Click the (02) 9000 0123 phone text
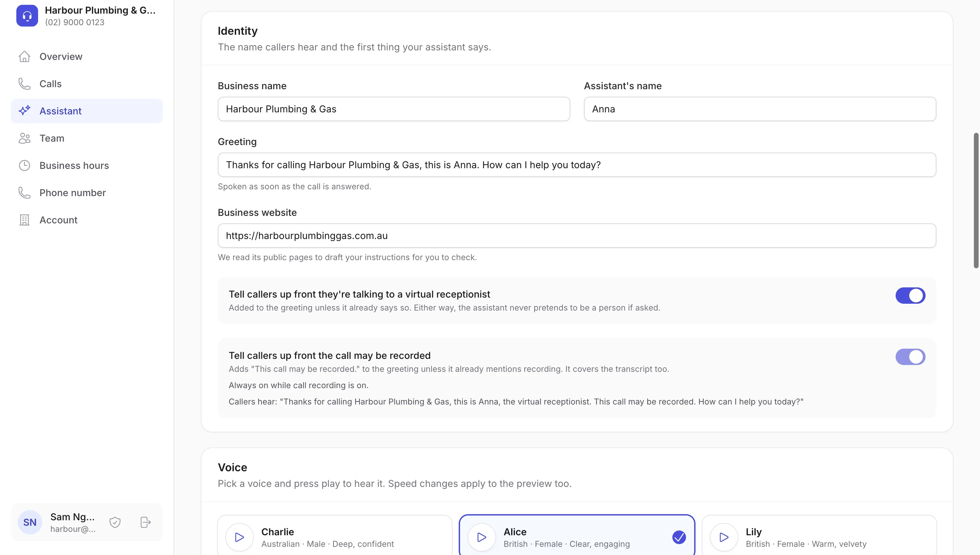This screenshot has height=555, width=980. [x=75, y=22]
